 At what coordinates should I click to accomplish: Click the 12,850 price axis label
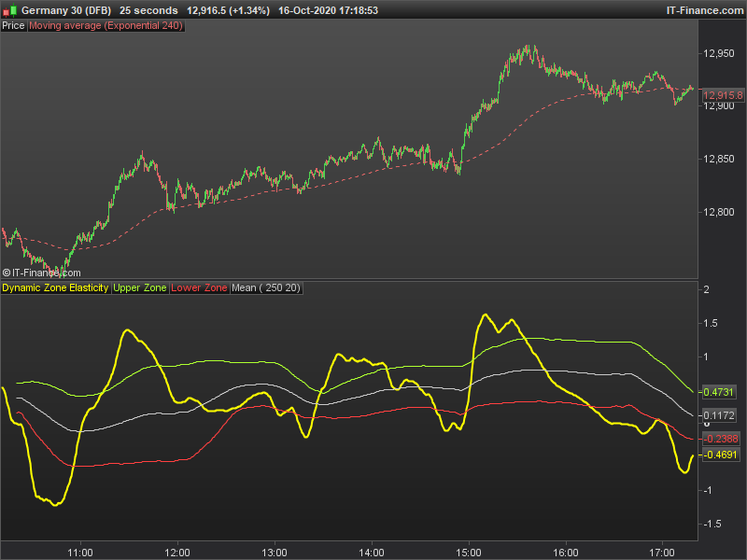(719, 159)
